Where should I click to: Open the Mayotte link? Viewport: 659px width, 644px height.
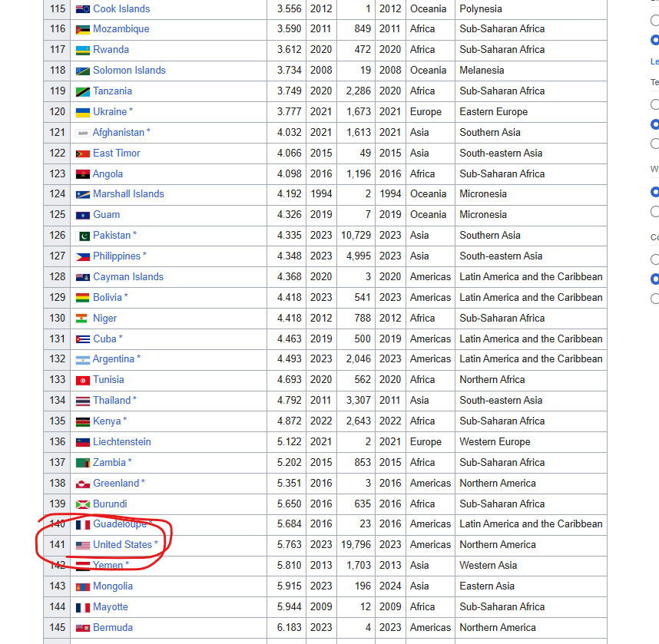[x=110, y=606]
